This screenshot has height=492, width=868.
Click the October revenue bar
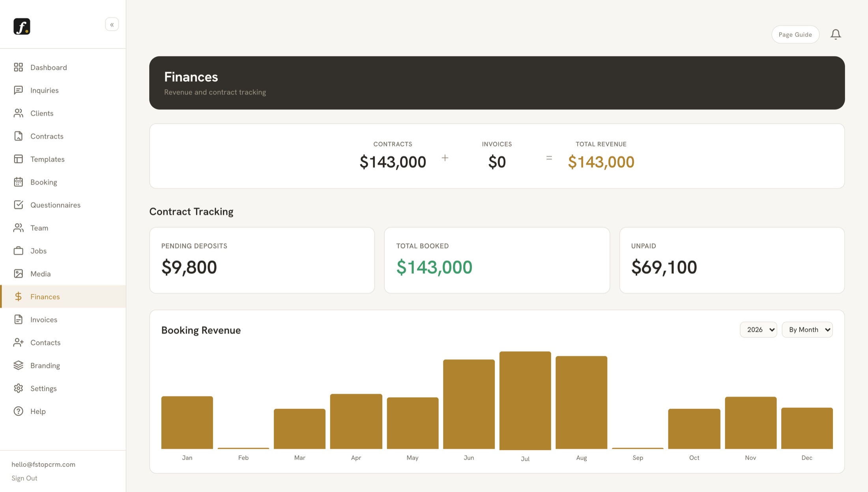694,429
